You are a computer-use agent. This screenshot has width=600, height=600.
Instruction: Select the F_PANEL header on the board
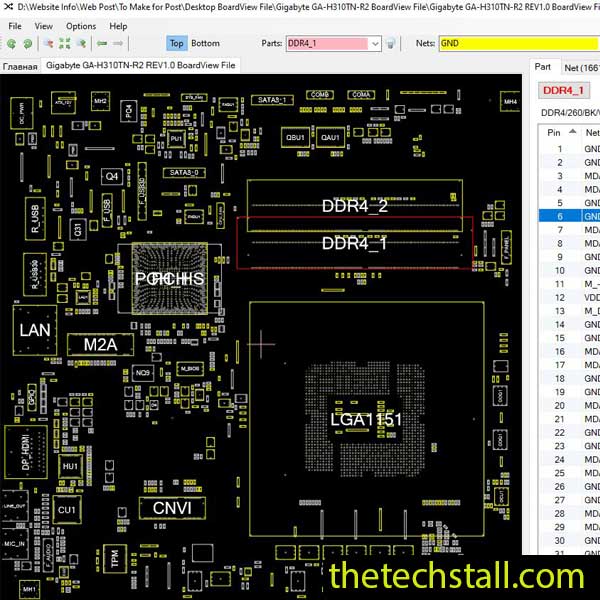click(506, 247)
